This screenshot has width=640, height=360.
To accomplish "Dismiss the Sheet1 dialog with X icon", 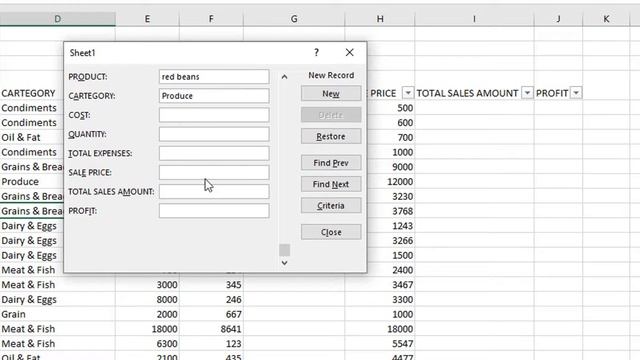I will pos(349,52).
